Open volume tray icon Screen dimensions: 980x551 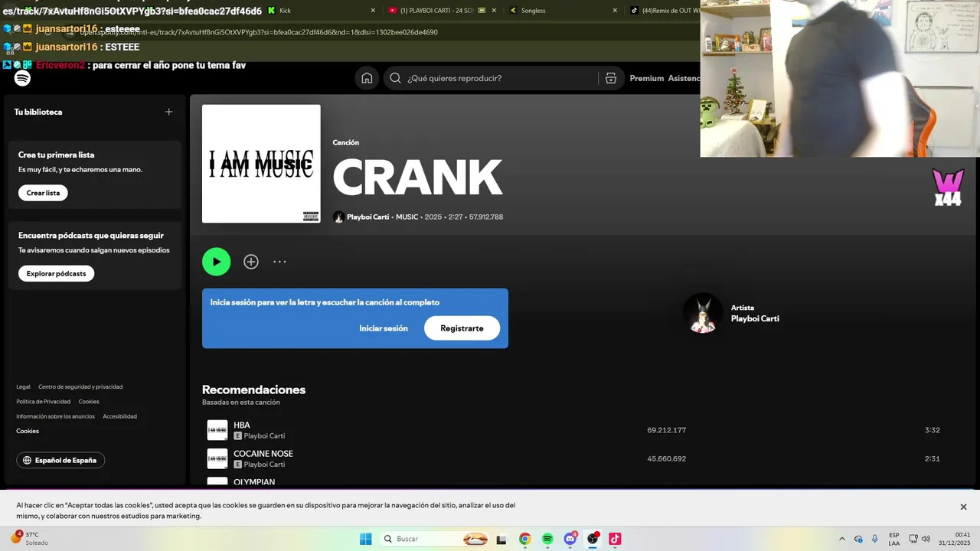coord(926,539)
